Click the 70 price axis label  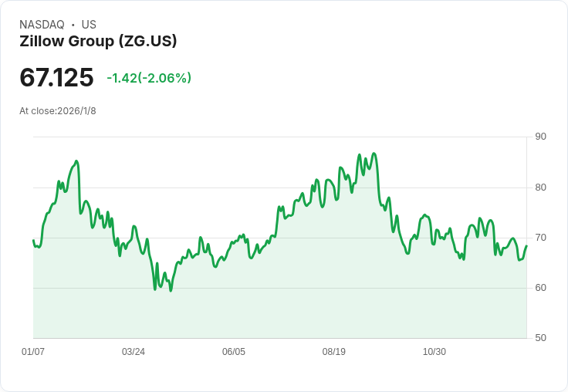[x=540, y=238]
